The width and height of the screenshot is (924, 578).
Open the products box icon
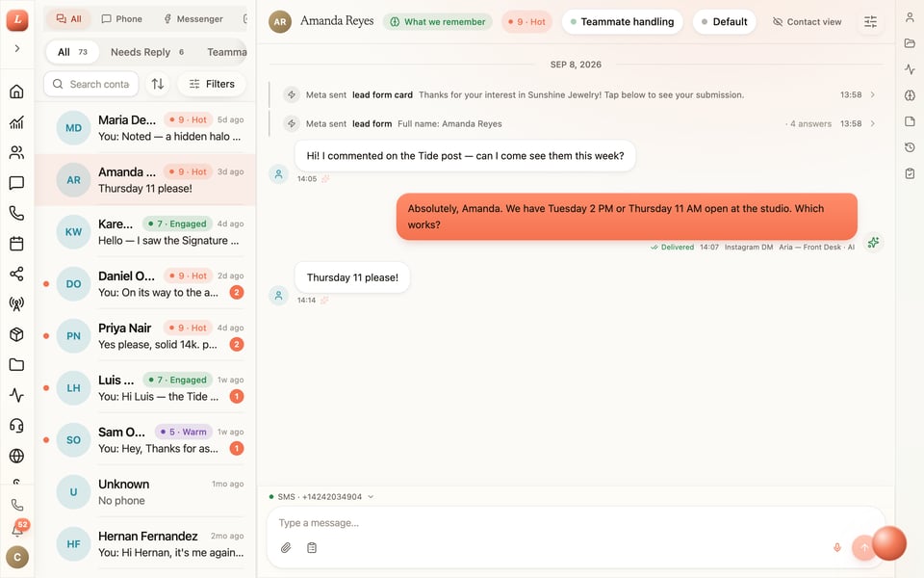point(16,334)
